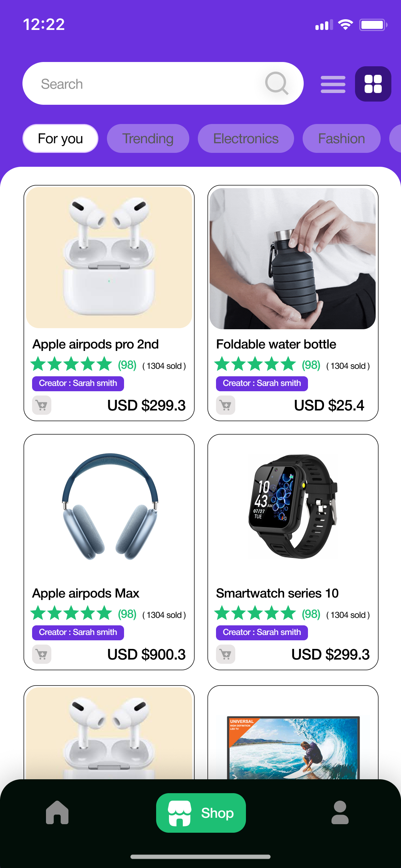The image size is (401, 868).
Task: Add Foldable water bottle to cart
Action: tap(226, 405)
